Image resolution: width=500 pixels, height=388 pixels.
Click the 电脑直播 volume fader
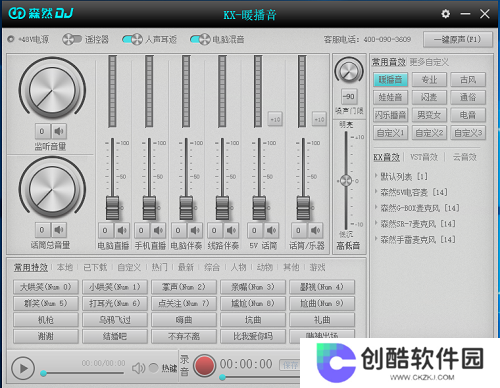point(112,208)
